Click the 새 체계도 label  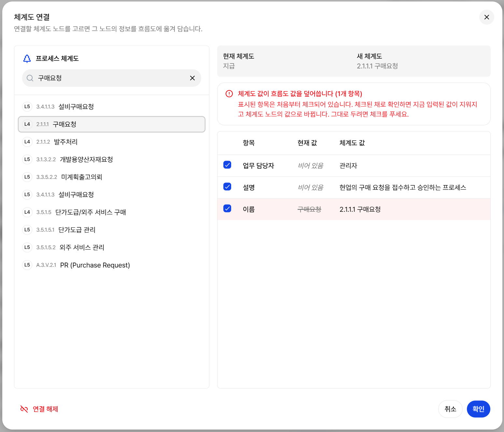[369, 56]
